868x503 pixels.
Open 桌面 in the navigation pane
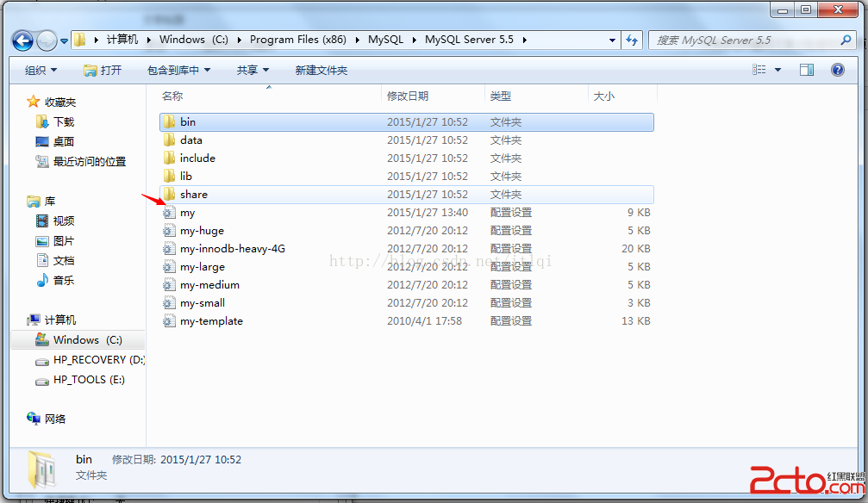[x=64, y=141]
